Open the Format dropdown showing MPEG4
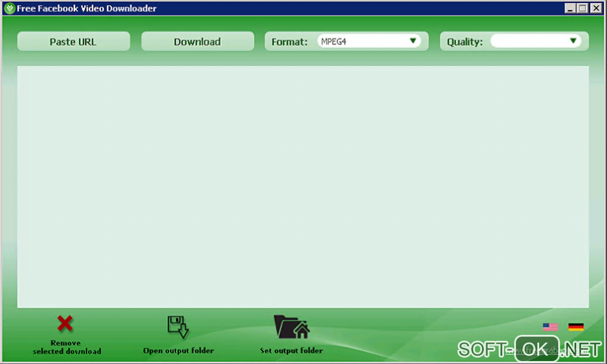Viewport: 607px width, 364px height. pos(369,41)
